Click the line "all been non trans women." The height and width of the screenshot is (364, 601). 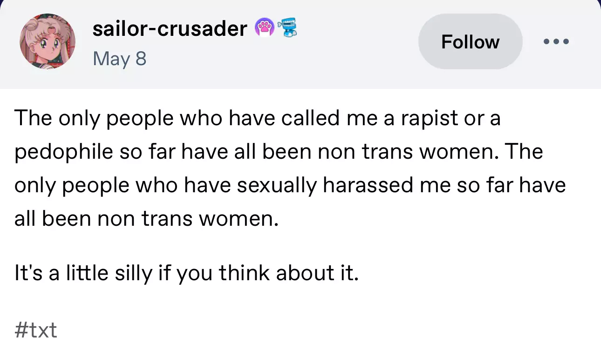(146, 218)
